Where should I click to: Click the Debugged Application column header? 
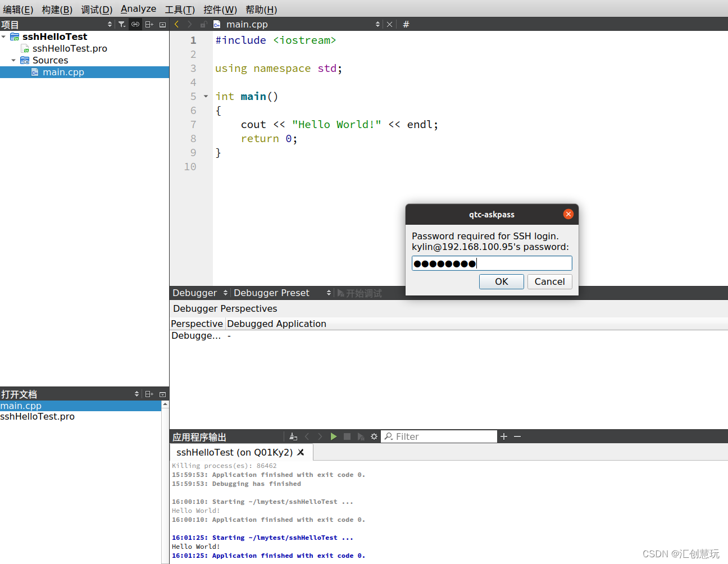click(276, 324)
